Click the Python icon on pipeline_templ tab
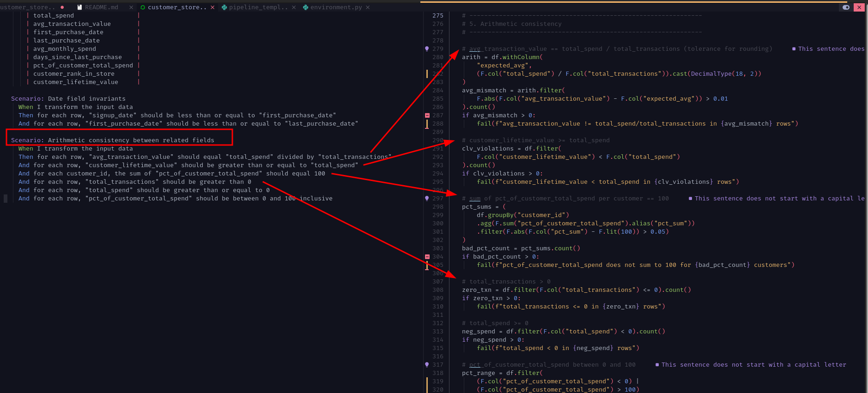Image resolution: width=868 pixels, height=393 pixels. pyautogui.click(x=224, y=7)
